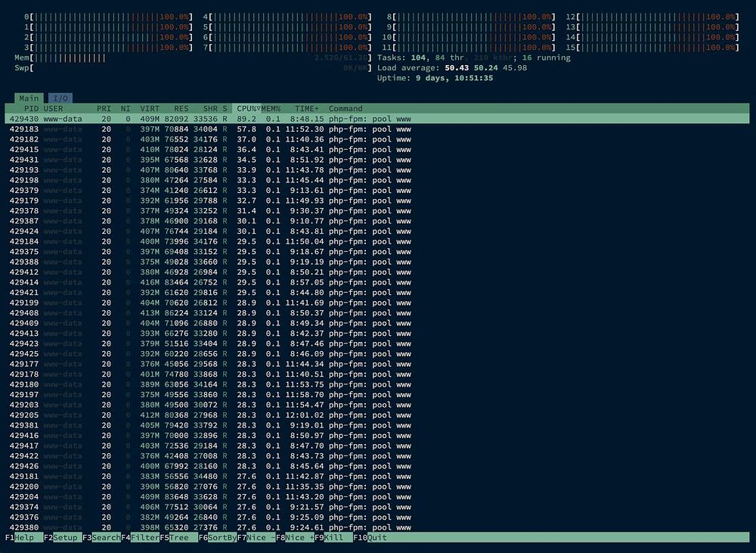756x553 pixels.
Task: Select process row PID 429184
Action: (377, 241)
